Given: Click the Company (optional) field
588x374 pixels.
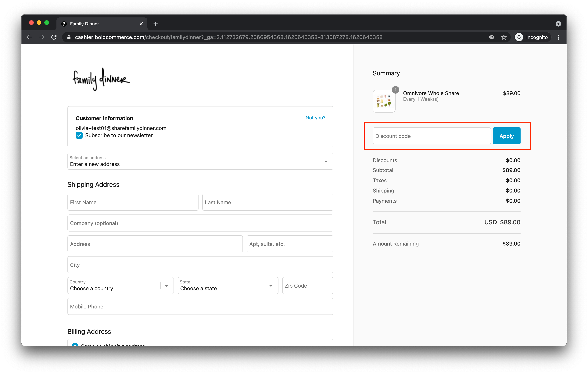Looking at the screenshot, I should [x=200, y=223].
